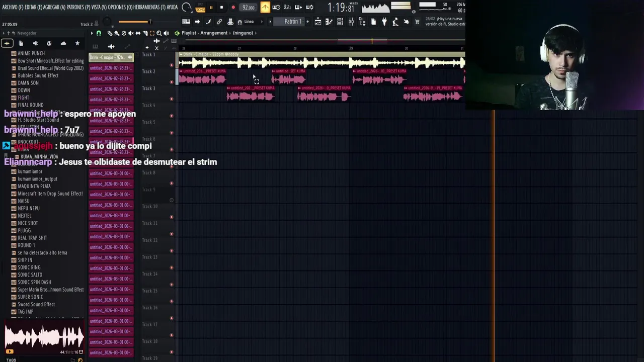Screen dimensions: 644x362
Task: Open the playlist options arrow menu
Action: pyautogui.click(x=92, y=33)
